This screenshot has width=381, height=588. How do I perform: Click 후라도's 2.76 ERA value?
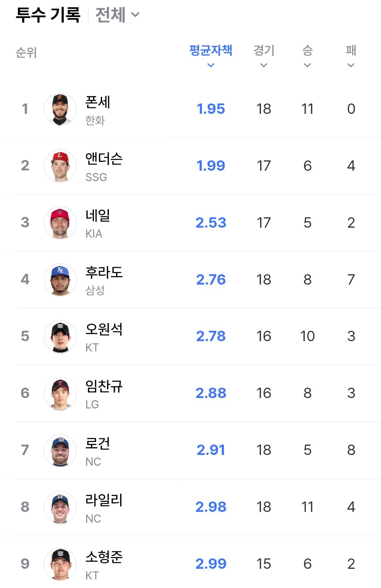(211, 280)
